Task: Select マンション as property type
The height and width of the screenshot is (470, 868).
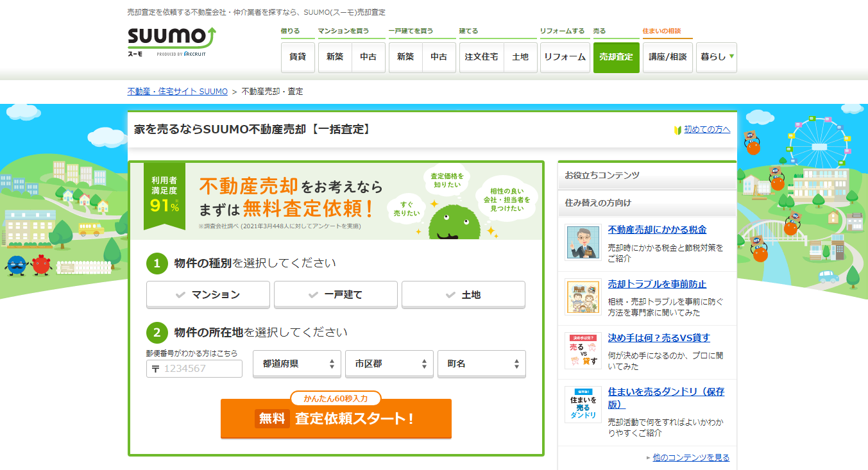Action: point(208,295)
